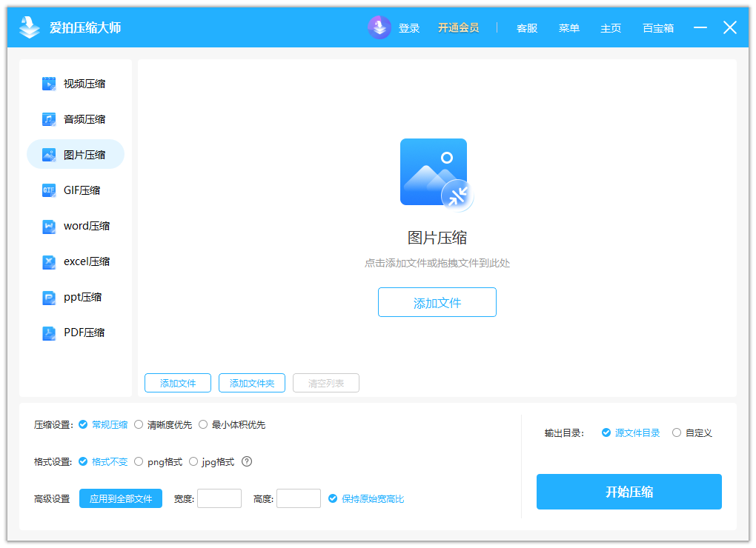
Task: Select 自定义 output directory option
Action: (692, 432)
